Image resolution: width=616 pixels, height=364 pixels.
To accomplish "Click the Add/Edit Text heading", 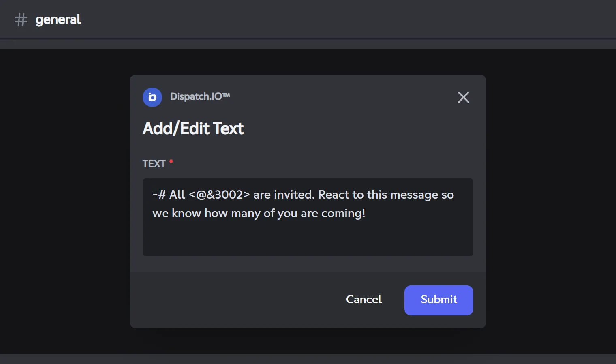I will tap(193, 128).
